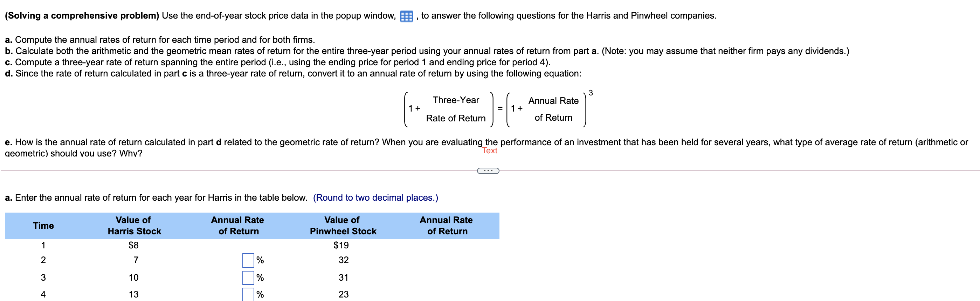Click the red 'Text' link under part e
This screenshot has height=301, width=980.
tap(489, 151)
